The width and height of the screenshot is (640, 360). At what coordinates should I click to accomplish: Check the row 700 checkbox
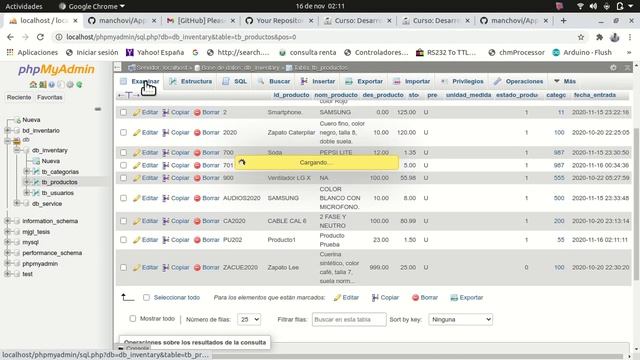(123, 152)
